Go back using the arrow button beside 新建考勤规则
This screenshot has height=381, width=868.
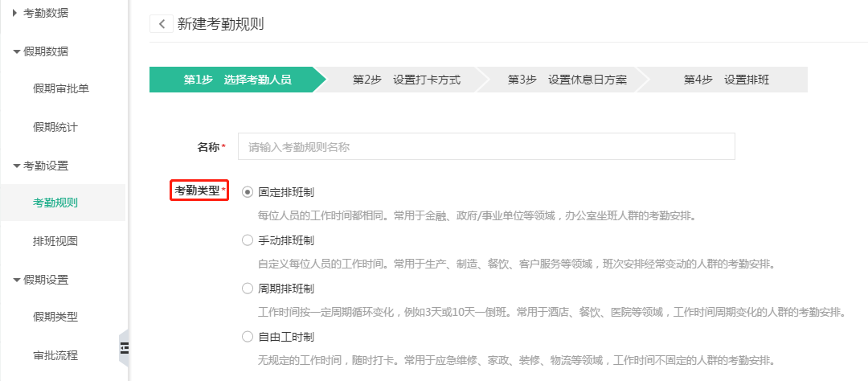point(162,24)
